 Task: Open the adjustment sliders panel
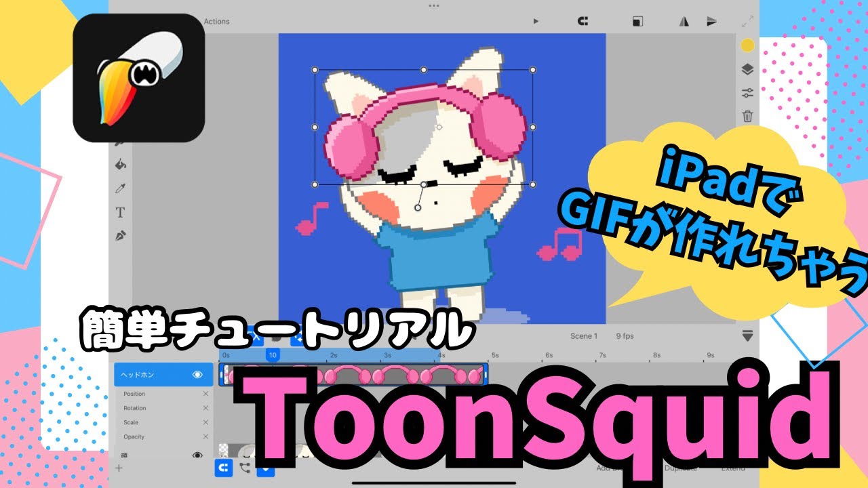(x=747, y=93)
